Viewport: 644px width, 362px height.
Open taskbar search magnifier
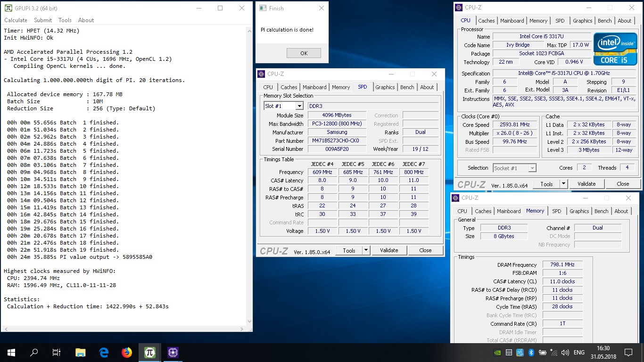[x=34, y=352]
